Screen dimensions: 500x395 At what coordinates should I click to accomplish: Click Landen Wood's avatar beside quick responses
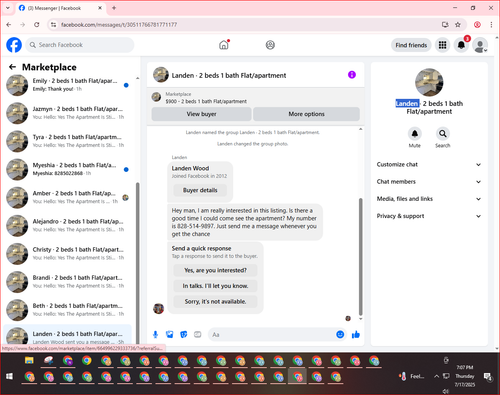(159, 309)
